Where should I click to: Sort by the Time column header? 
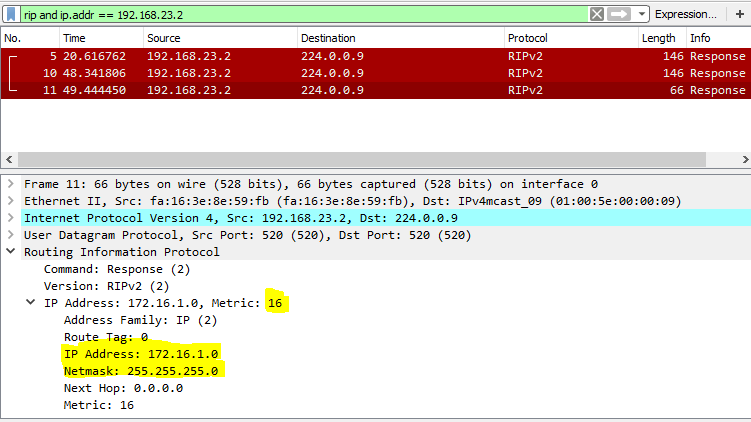(101, 38)
